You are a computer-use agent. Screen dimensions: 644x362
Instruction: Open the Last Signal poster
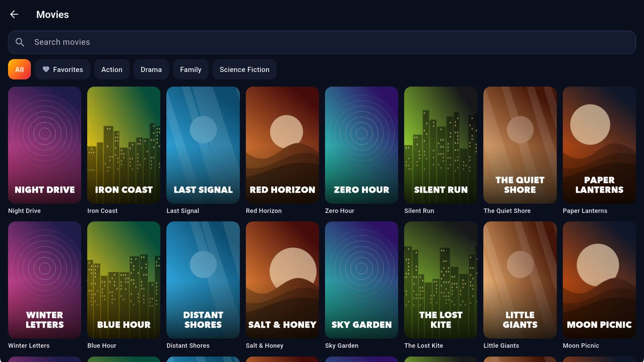pos(203,145)
